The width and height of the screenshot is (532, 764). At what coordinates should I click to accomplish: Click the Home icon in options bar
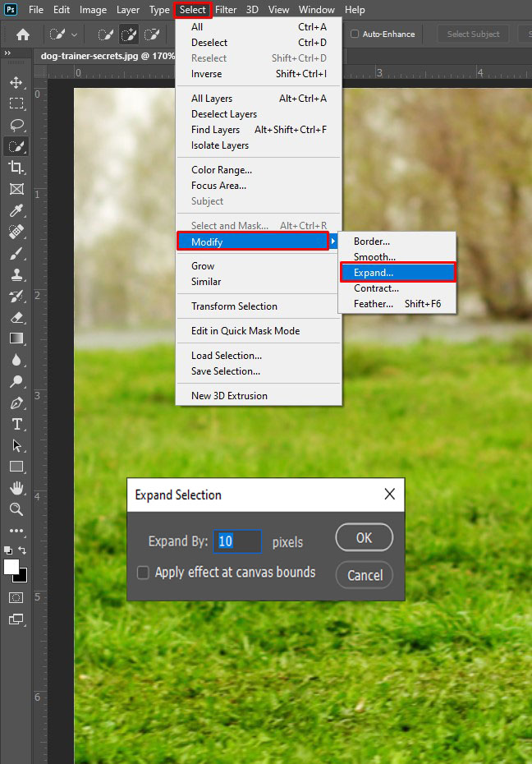click(22, 35)
